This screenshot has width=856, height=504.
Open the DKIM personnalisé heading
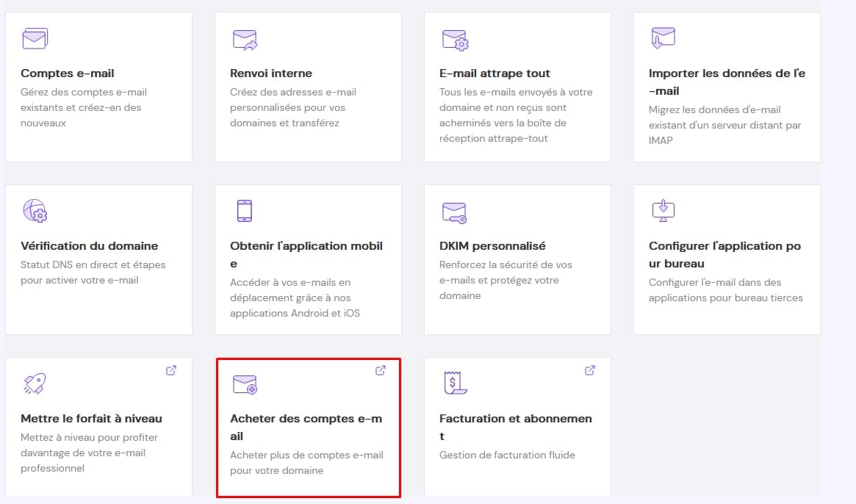click(492, 246)
